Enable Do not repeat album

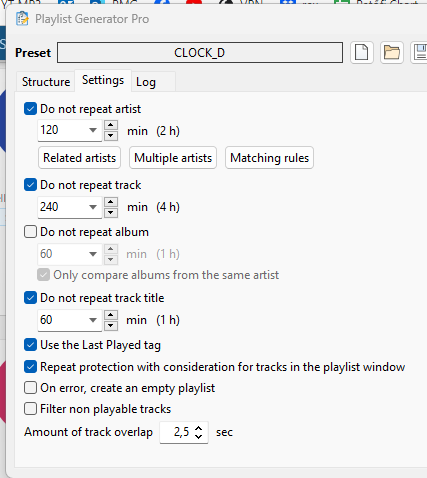(30, 232)
